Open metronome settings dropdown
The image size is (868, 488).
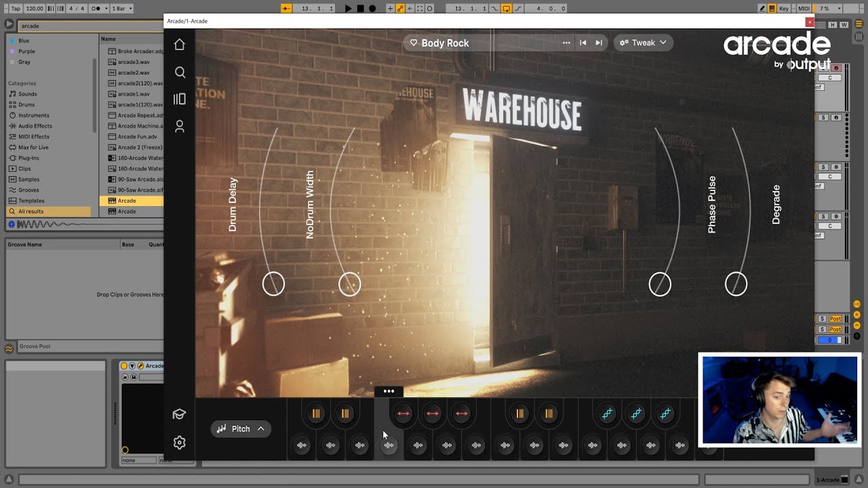click(105, 8)
